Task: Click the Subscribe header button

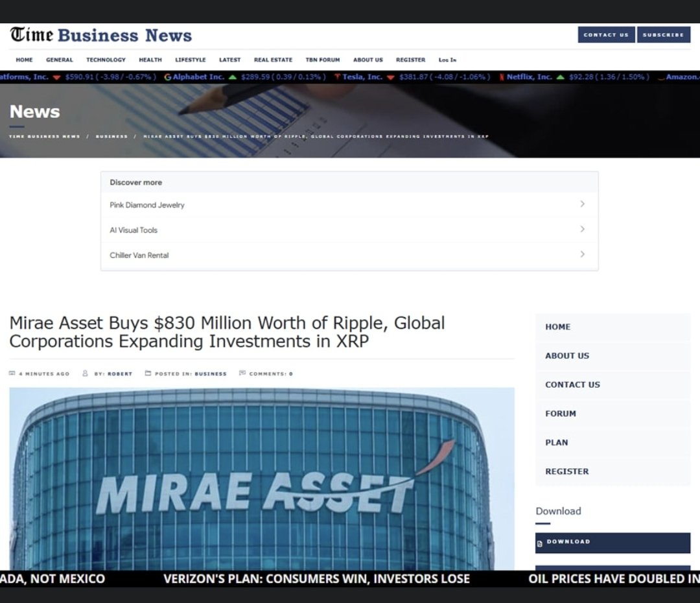Action: [664, 35]
